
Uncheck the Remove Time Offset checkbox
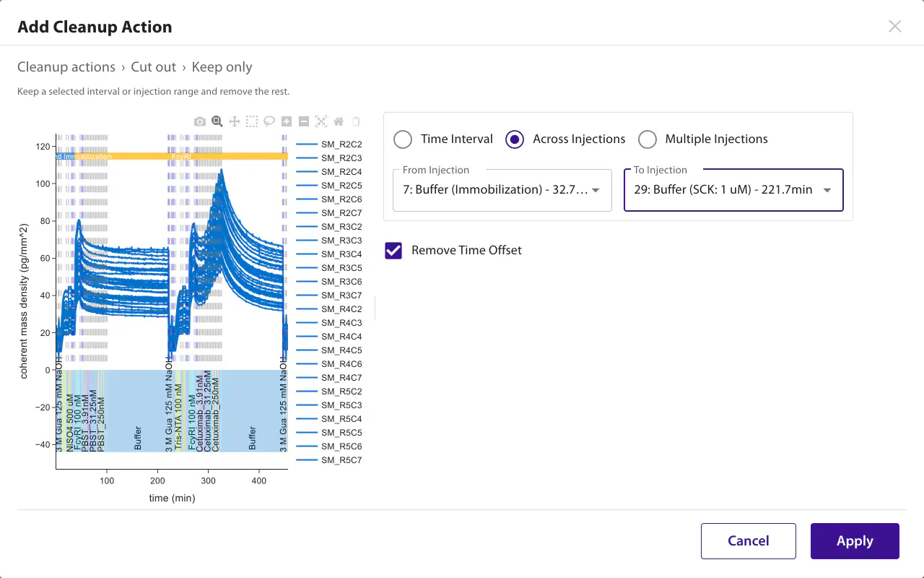(393, 251)
